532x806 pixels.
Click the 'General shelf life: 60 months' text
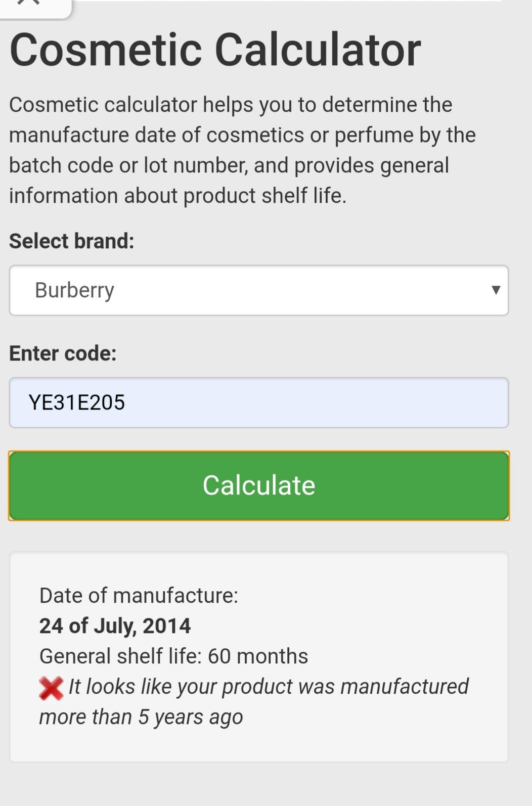tap(173, 656)
